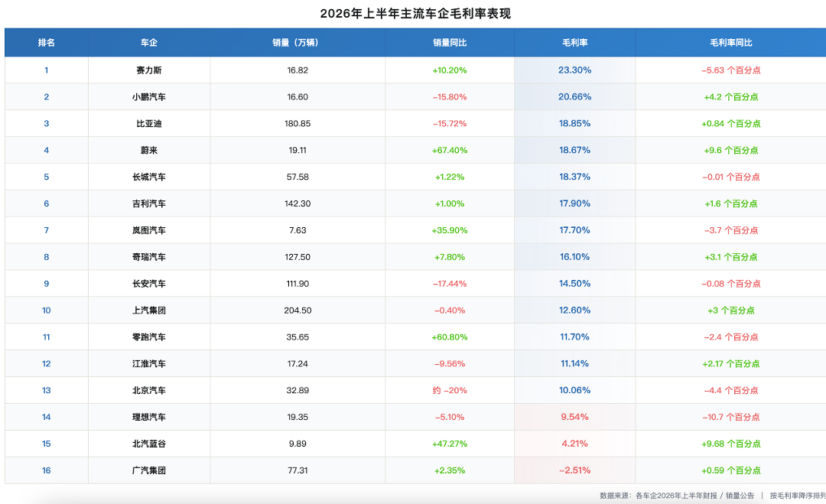Click the gross margin 17.90%

click(x=574, y=203)
